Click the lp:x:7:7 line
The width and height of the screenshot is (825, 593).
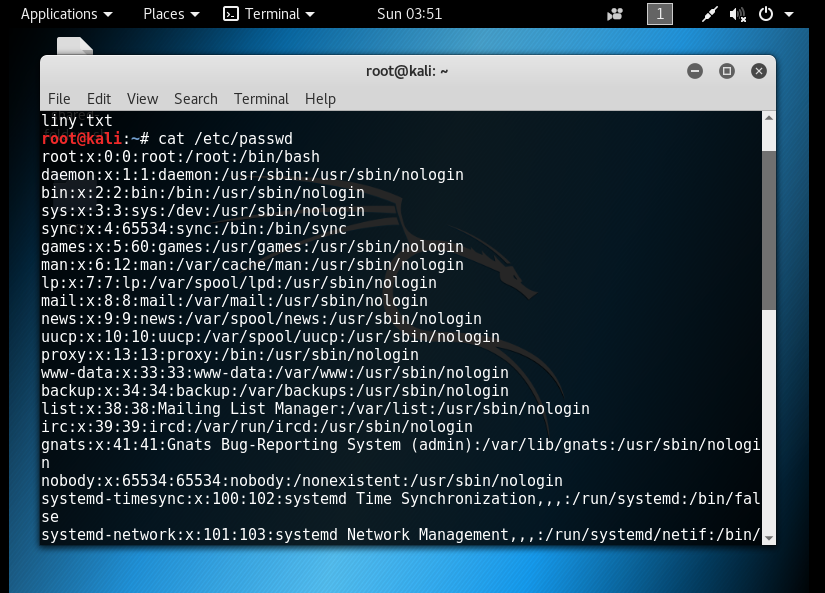click(x=239, y=283)
